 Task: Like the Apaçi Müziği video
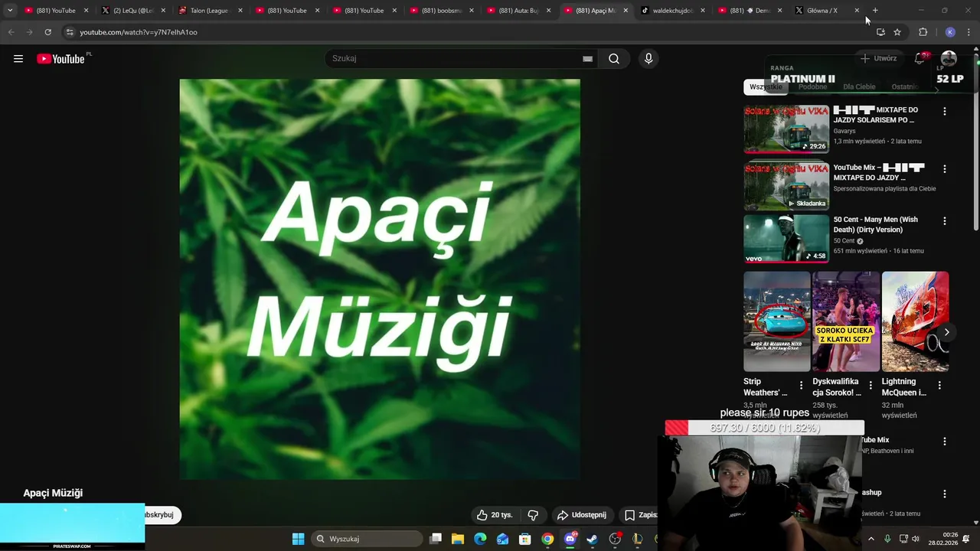coord(494,515)
